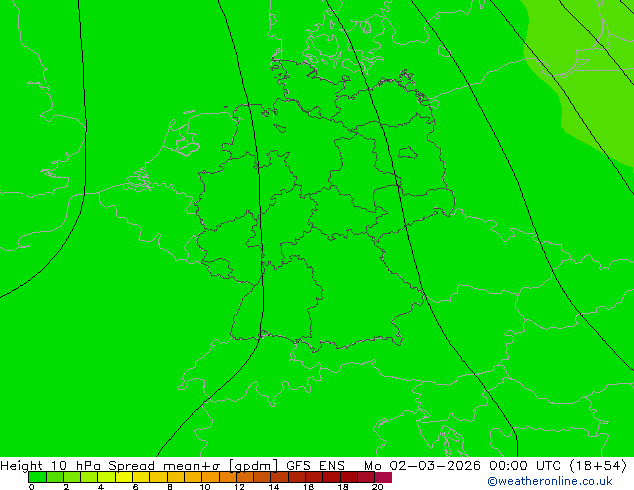Click the legend tick label '8'
The image size is (634, 490).
170,487
